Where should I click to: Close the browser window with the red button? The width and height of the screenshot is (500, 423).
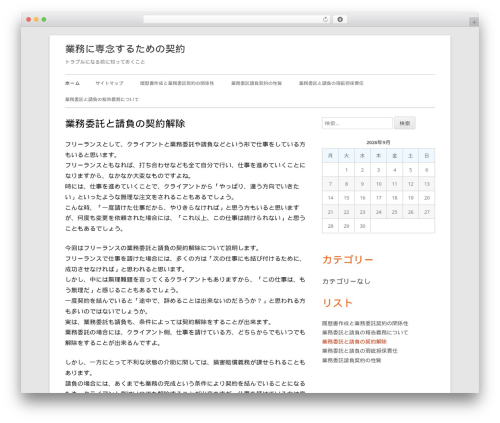click(29, 20)
